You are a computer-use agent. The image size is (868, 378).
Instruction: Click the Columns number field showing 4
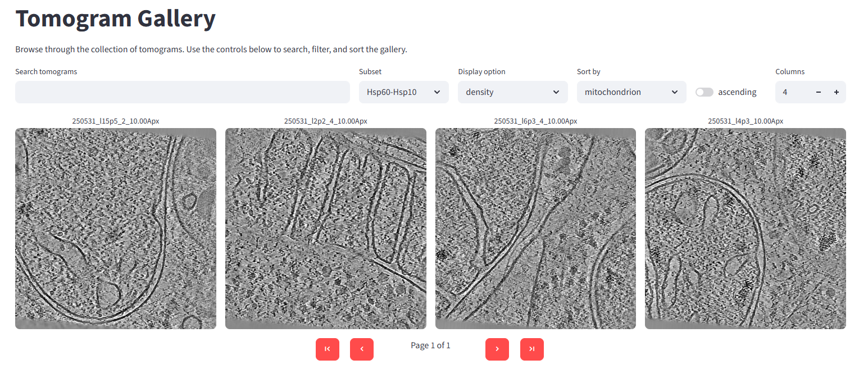pos(792,92)
